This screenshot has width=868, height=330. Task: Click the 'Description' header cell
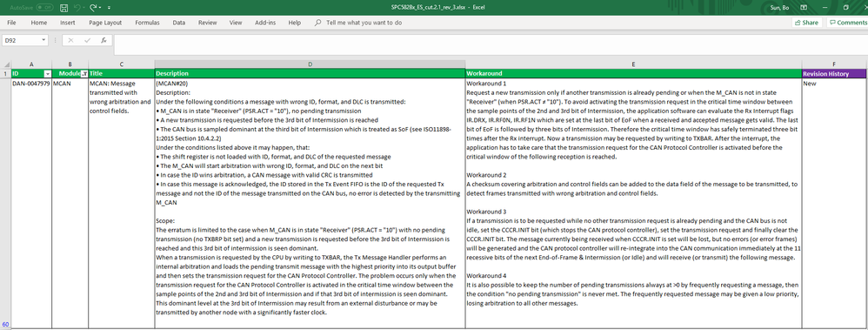coord(310,74)
